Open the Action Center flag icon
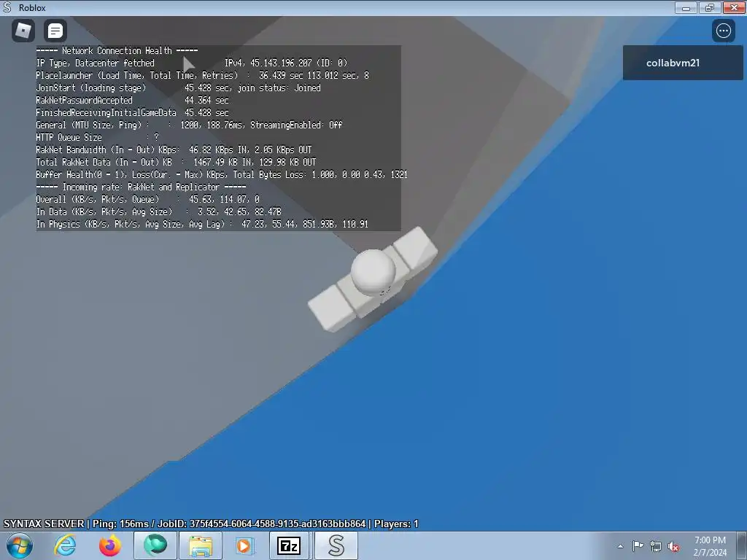Viewport: 747px width, 560px height. tap(638, 546)
